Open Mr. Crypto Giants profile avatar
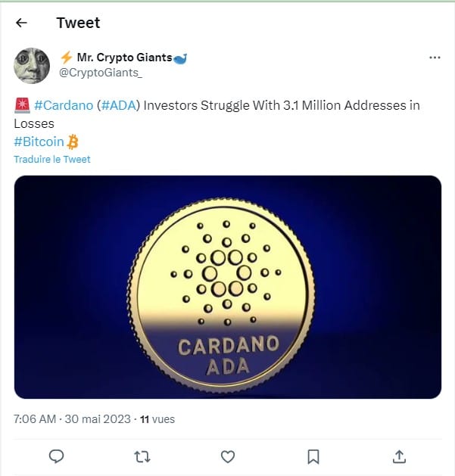This screenshot has height=476, width=455. (x=32, y=65)
